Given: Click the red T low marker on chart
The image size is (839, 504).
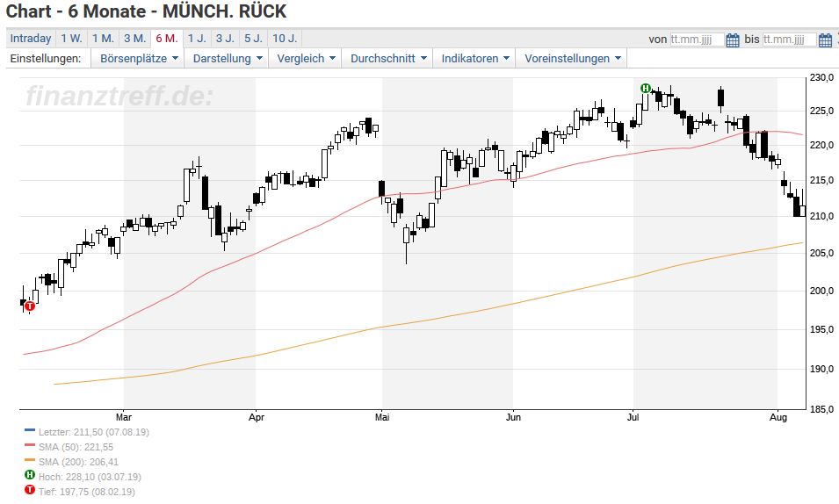Looking at the screenshot, I should 30,306.
